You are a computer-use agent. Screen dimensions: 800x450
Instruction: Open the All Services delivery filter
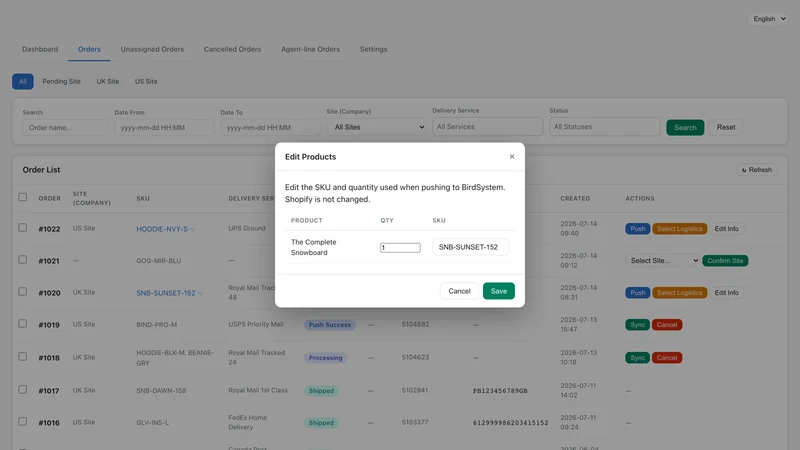(x=487, y=127)
